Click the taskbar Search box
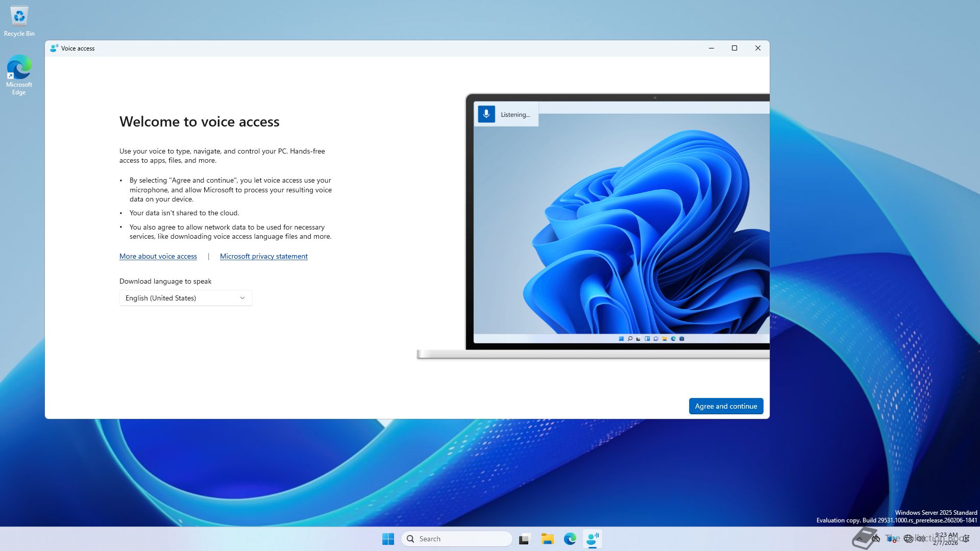The image size is (980, 551). (457, 539)
